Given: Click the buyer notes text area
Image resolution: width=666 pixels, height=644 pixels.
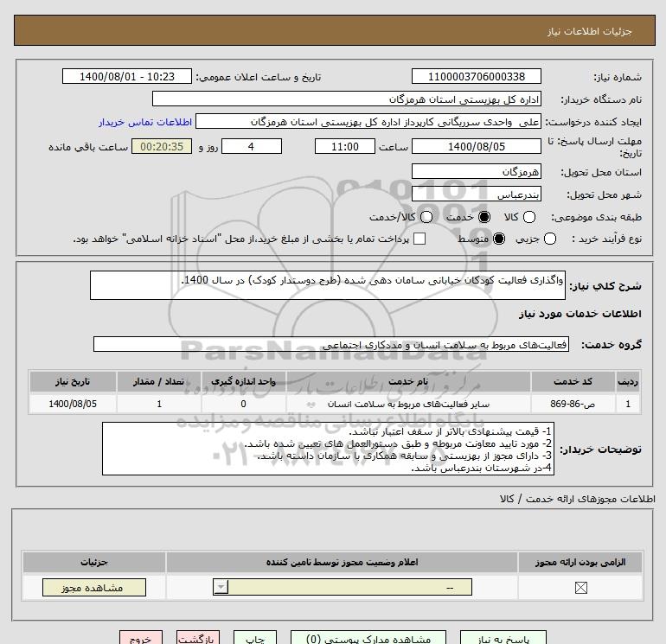Looking at the screenshot, I should tap(328, 449).
